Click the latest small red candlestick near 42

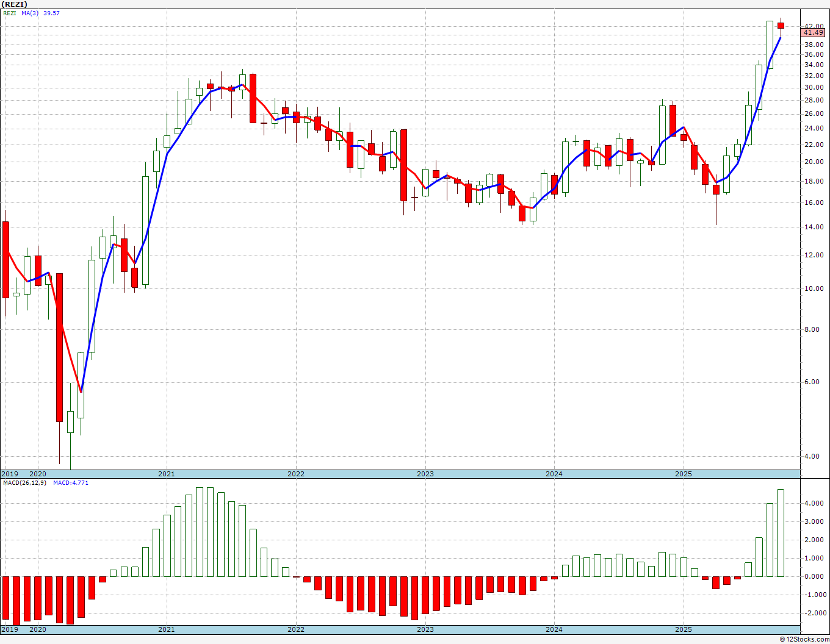pyautogui.click(x=781, y=25)
